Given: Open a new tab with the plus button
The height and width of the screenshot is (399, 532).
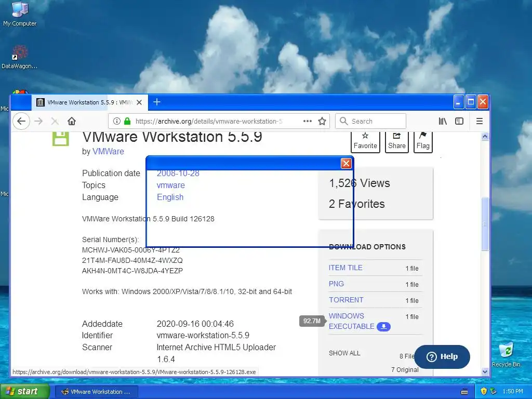Looking at the screenshot, I should 157,102.
